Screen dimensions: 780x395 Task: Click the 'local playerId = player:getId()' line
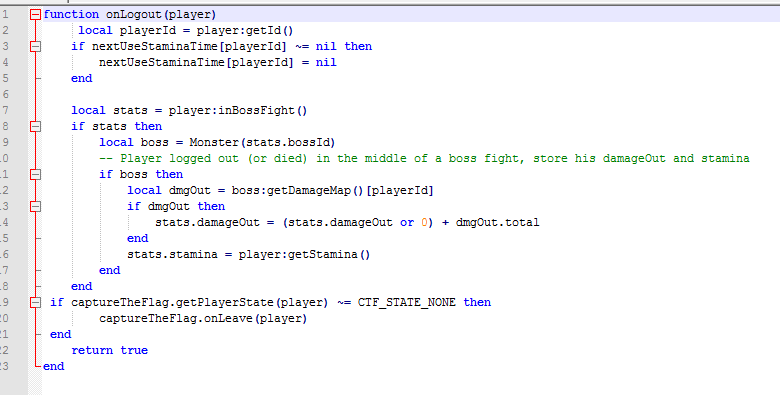click(186, 30)
